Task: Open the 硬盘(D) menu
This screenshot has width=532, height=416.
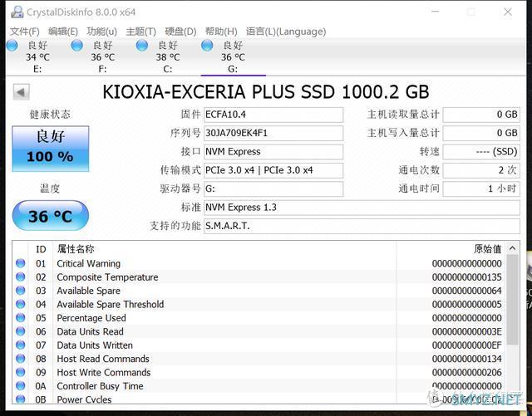Action: click(180, 32)
